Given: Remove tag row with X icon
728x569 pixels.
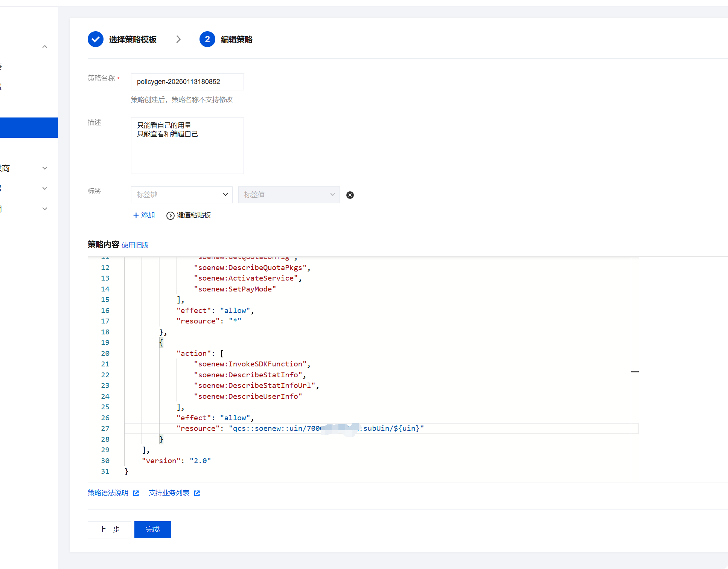Looking at the screenshot, I should click(x=350, y=195).
